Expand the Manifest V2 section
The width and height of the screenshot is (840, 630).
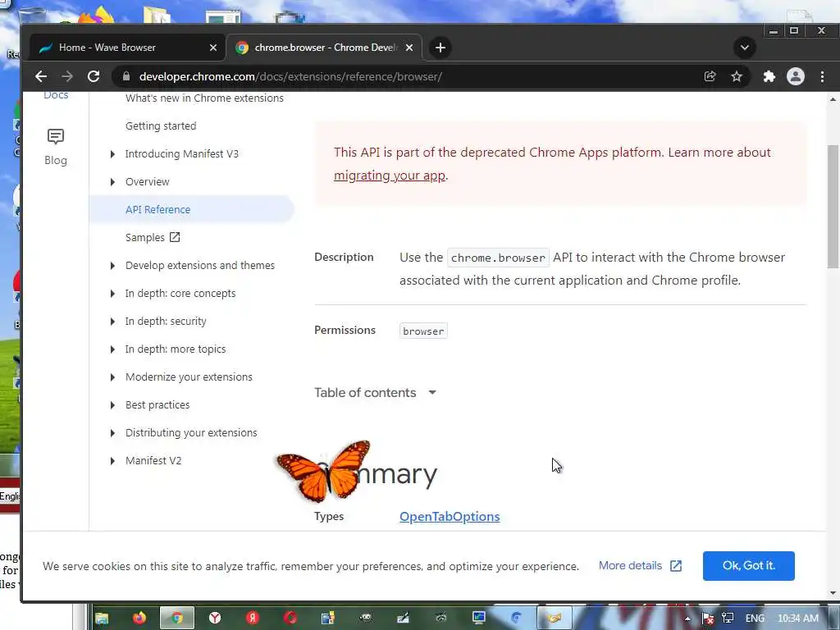pyautogui.click(x=112, y=461)
